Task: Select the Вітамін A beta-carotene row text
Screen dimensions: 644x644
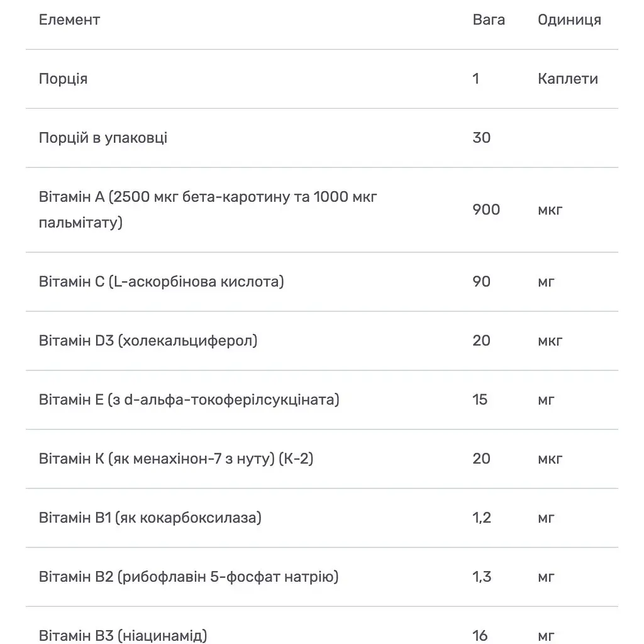Action: pyautogui.click(x=208, y=209)
